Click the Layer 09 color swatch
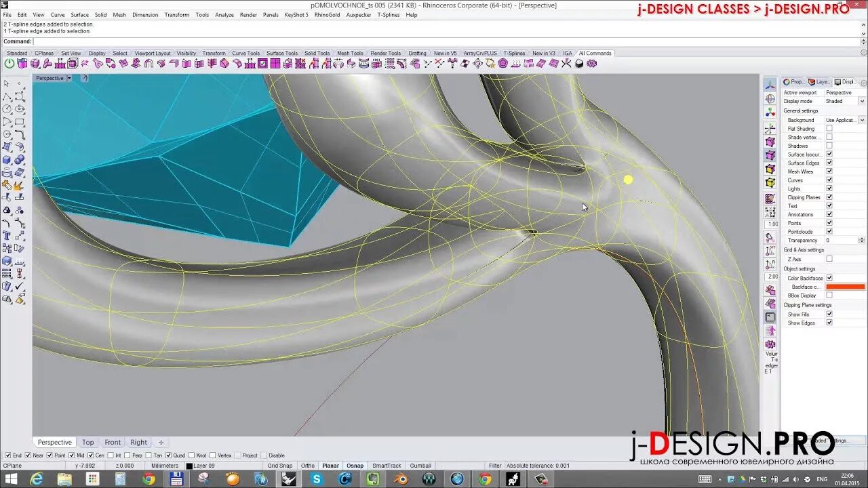 click(x=189, y=466)
